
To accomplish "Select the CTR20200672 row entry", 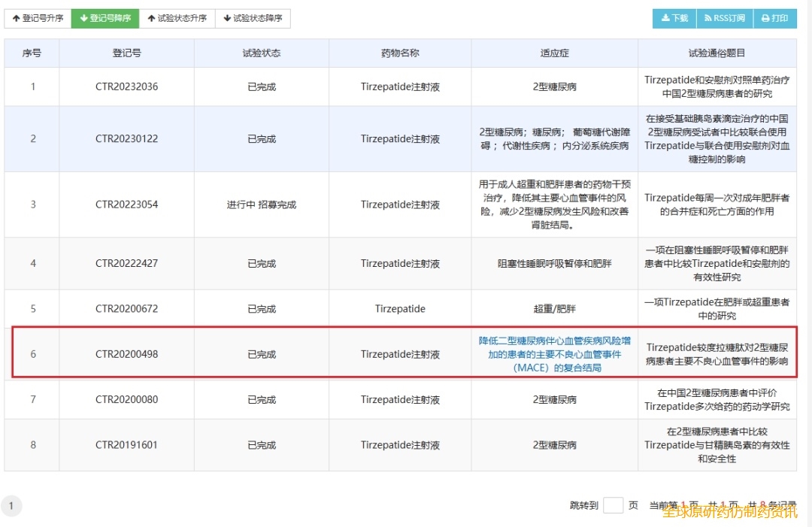I will point(126,309).
